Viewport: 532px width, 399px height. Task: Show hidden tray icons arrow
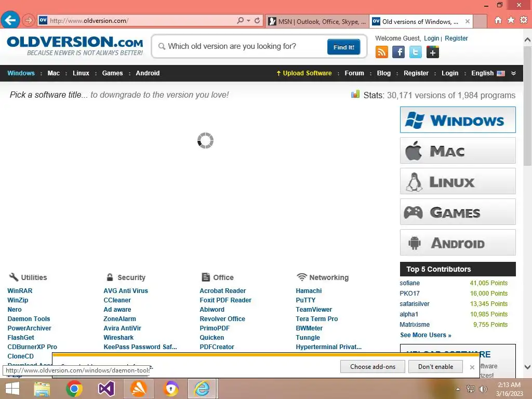point(458,389)
